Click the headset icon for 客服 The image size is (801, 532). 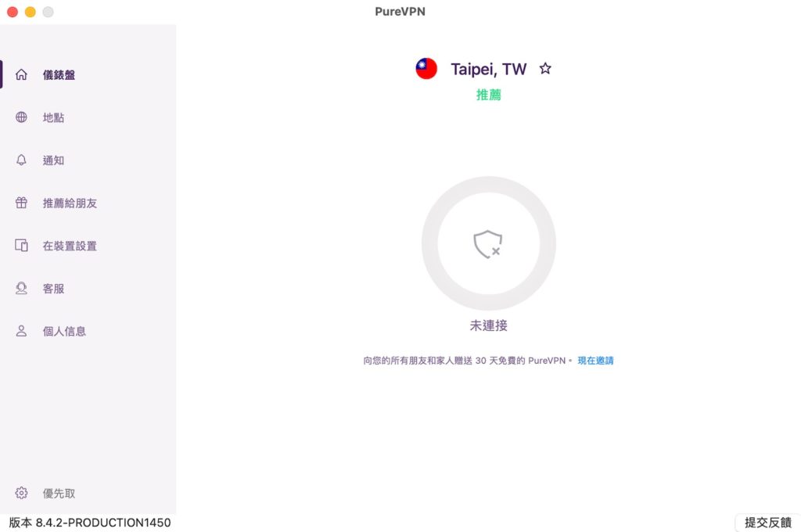coord(21,288)
